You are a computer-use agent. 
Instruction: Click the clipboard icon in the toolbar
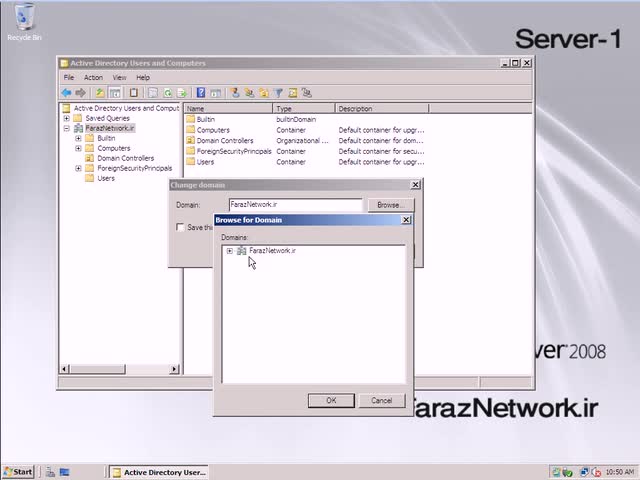click(x=133, y=93)
